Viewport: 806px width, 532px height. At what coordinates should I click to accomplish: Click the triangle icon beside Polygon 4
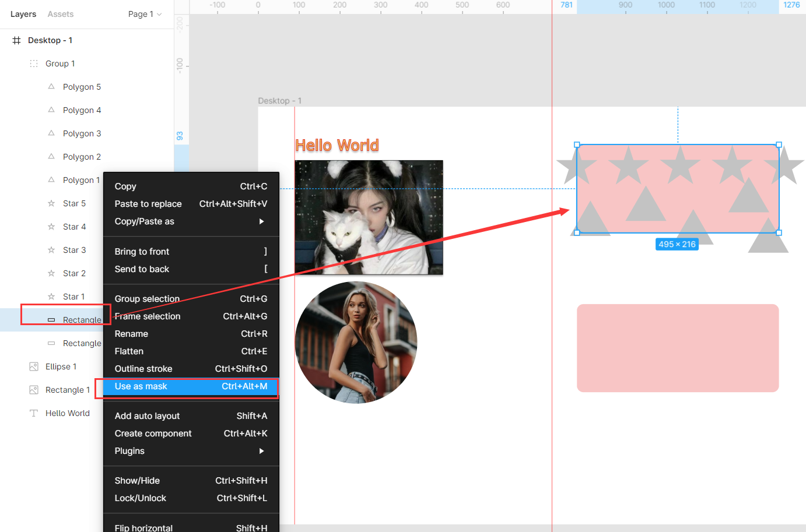point(51,110)
